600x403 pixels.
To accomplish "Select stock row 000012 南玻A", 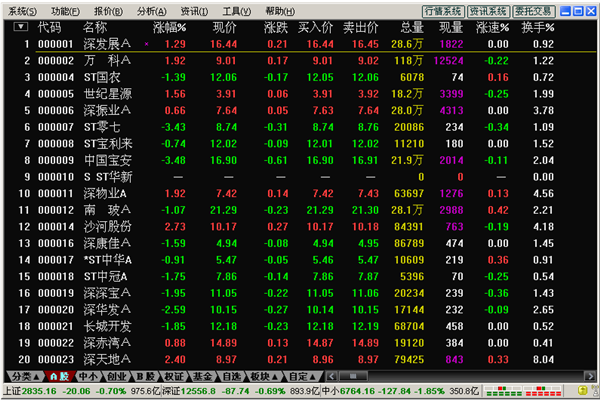I will pyautogui.click(x=300, y=210).
